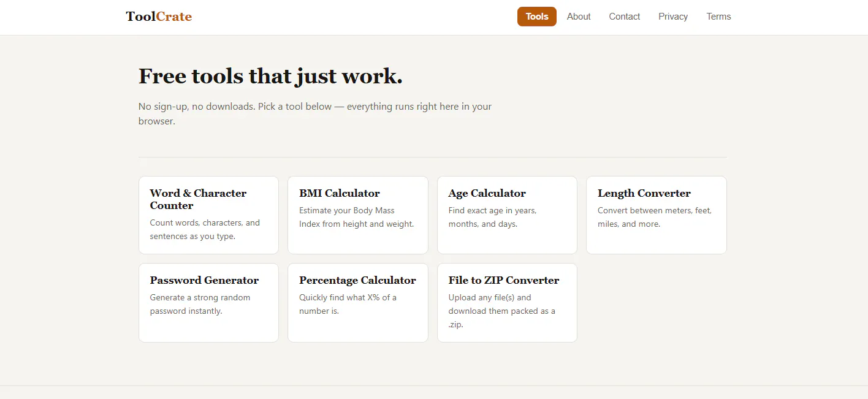
Task: Open the About page
Action: [579, 17]
